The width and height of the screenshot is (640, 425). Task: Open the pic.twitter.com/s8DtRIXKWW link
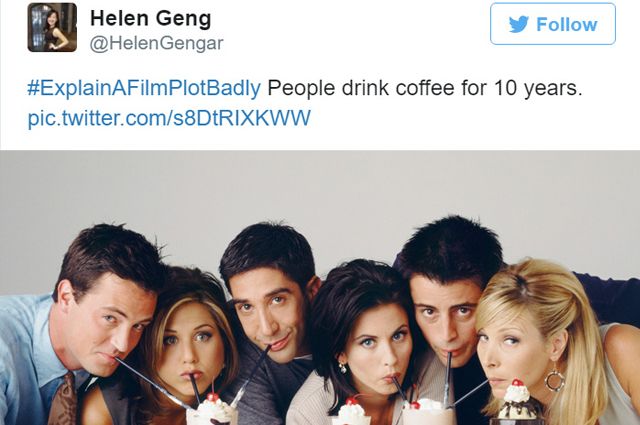point(169,118)
